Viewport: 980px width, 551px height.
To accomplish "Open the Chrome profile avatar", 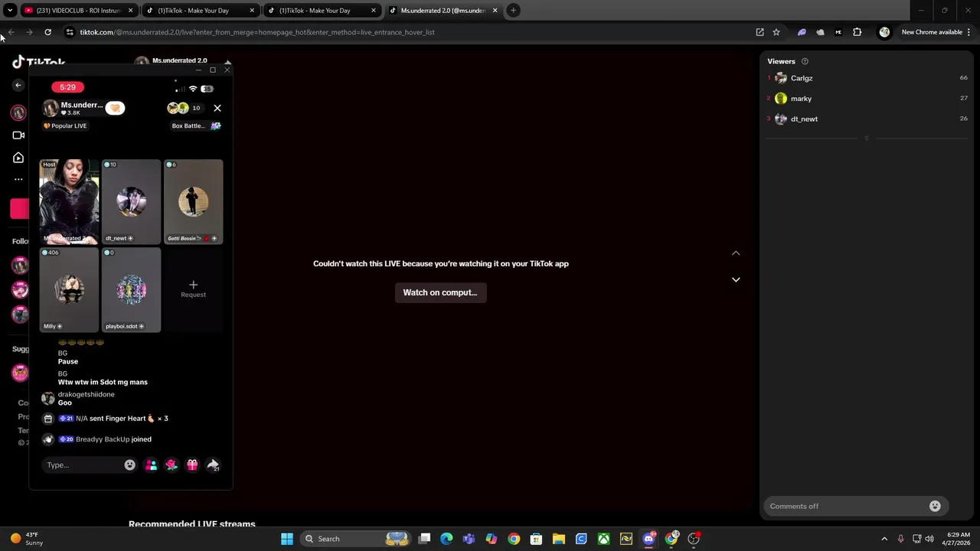I will pyautogui.click(x=884, y=32).
